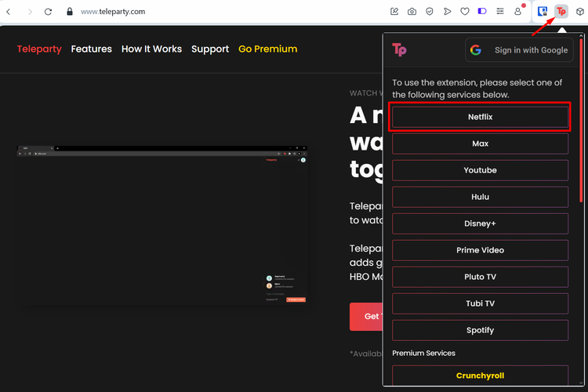Screen dimensions: 588x392
Task: Select the Youtube service
Action: [480, 170]
